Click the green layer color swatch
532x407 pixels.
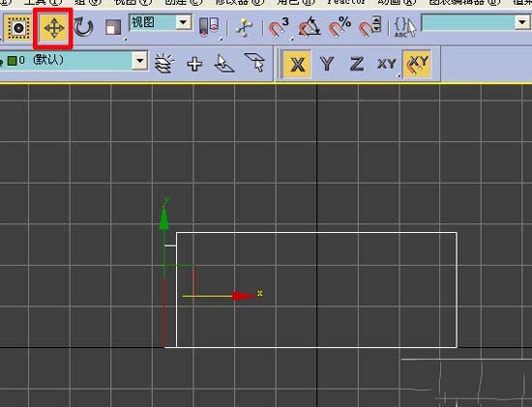pyautogui.click(x=13, y=62)
